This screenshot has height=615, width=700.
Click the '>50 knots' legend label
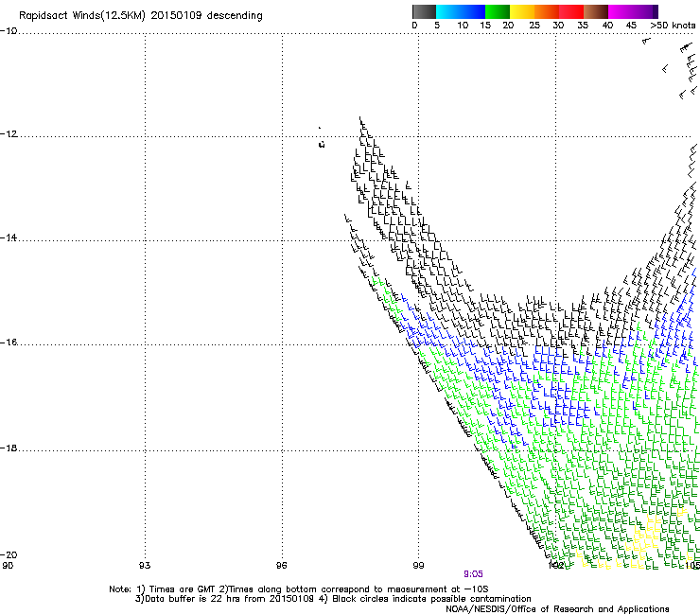coord(673,26)
